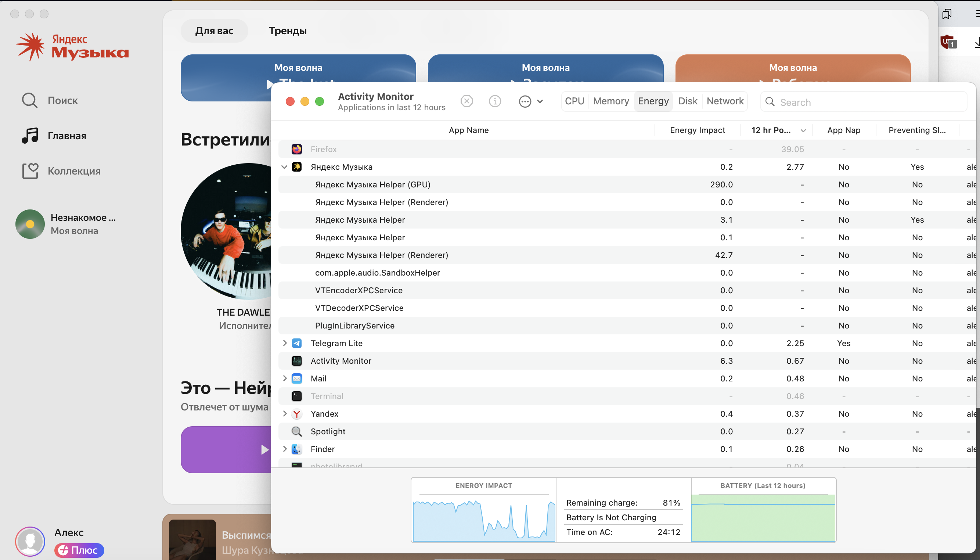The height and width of the screenshot is (560, 980).
Task: Expand the Finder process group
Action: pos(285,449)
